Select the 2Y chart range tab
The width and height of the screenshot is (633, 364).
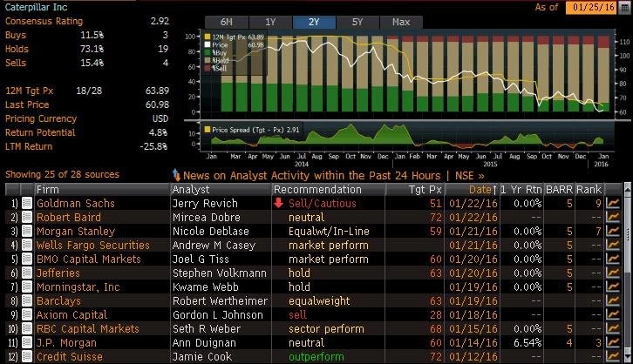(x=314, y=22)
